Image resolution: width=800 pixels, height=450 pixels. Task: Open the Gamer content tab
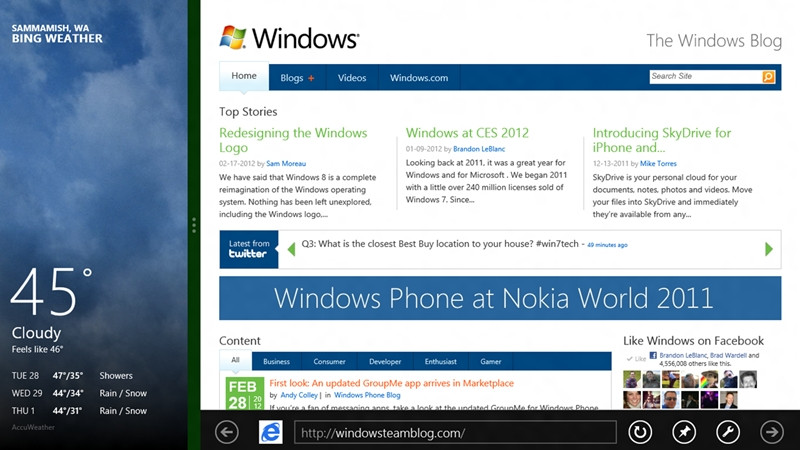coord(491,362)
